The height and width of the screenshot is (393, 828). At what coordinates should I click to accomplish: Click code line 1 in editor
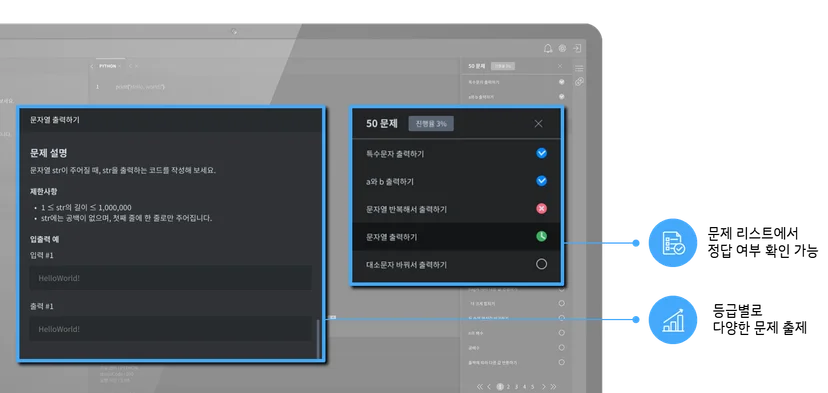140,87
